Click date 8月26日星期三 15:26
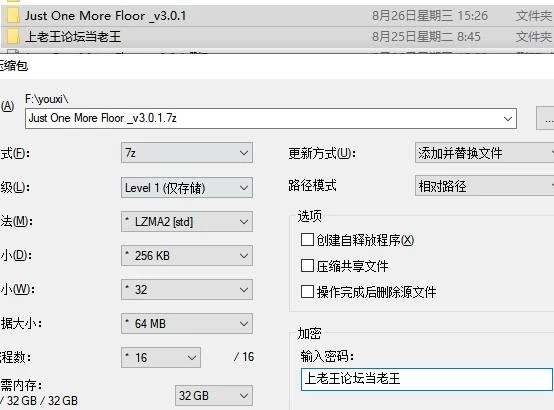Screen dimensions: 554x410 430,16
